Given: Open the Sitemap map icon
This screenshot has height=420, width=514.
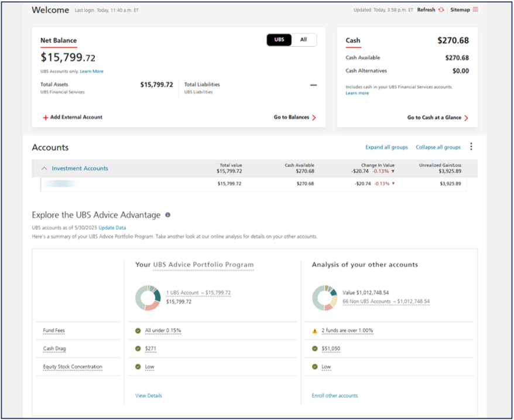Looking at the screenshot, I should (x=475, y=9).
